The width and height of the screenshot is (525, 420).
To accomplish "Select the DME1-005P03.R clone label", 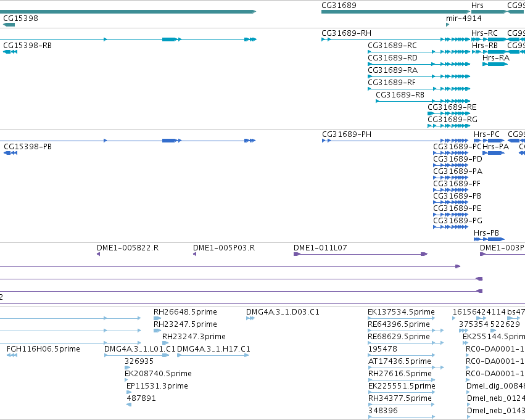I will [224, 248].
